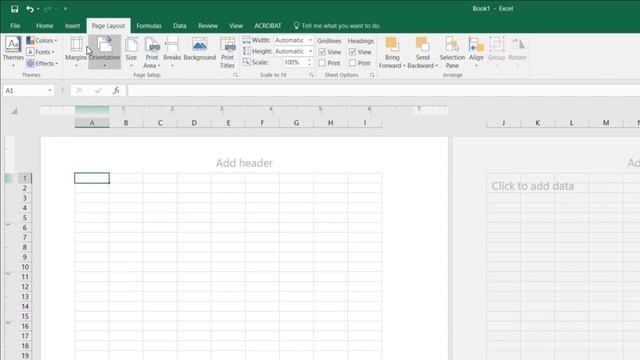
Task: Switch to the Data tab
Action: point(180,26)
